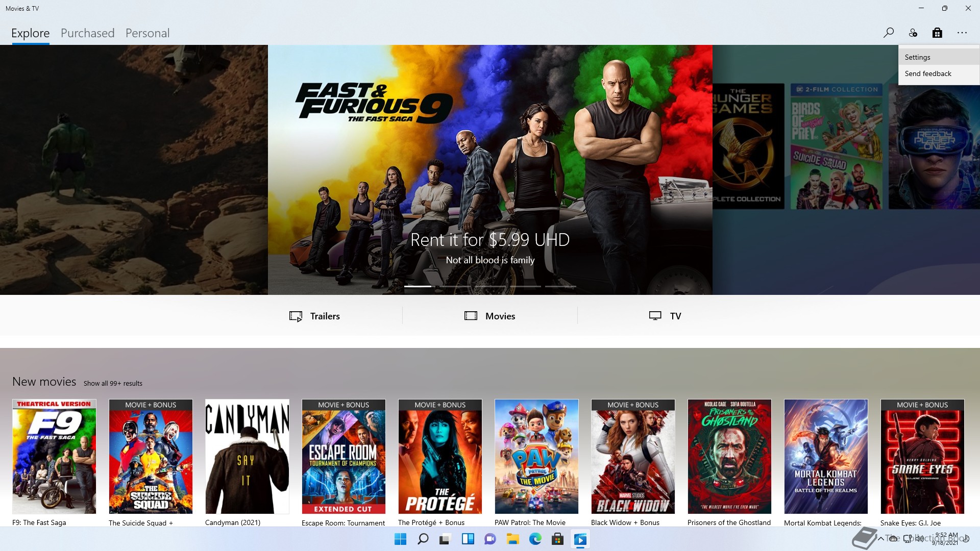The image size is (980, 551).
Task: Open the F9: The Fast Saga poster
Action: (x=54, y=457)
